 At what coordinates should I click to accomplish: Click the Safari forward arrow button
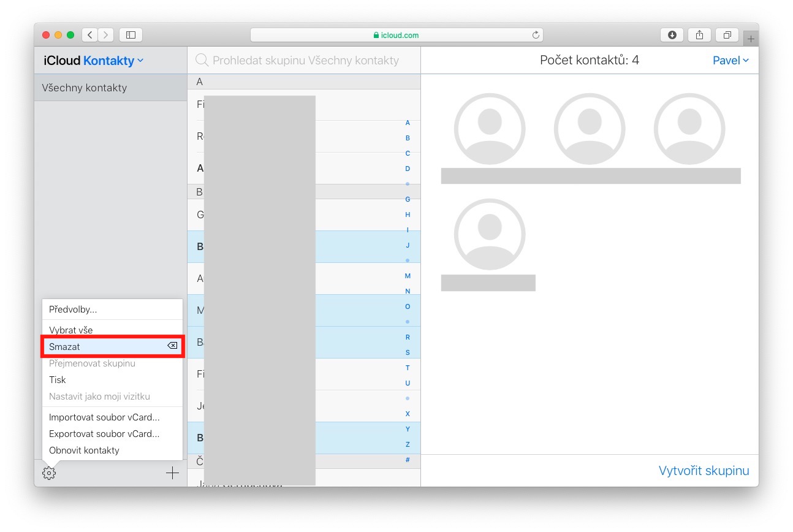(106, 35)
